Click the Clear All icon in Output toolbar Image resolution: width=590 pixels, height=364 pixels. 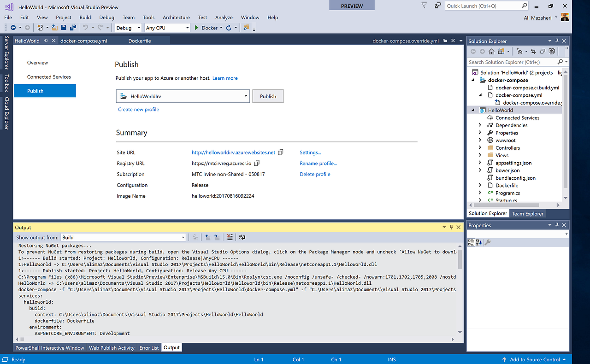click(230, 237)
